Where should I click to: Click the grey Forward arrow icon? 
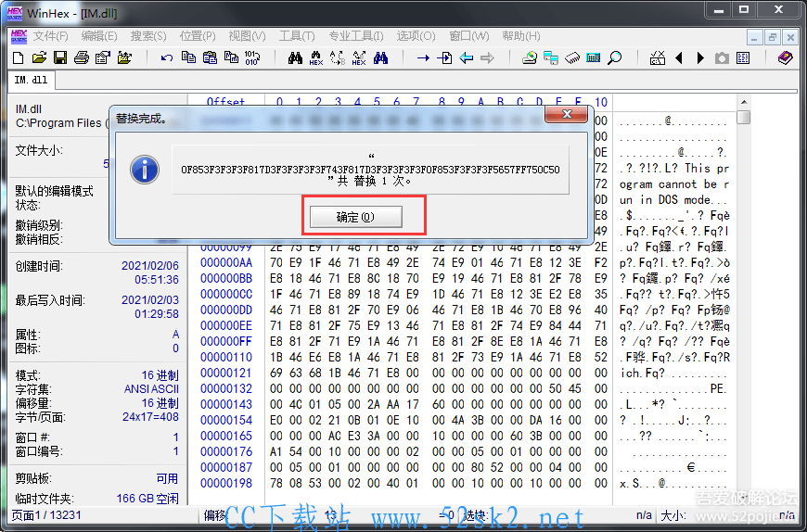point(487,58)
